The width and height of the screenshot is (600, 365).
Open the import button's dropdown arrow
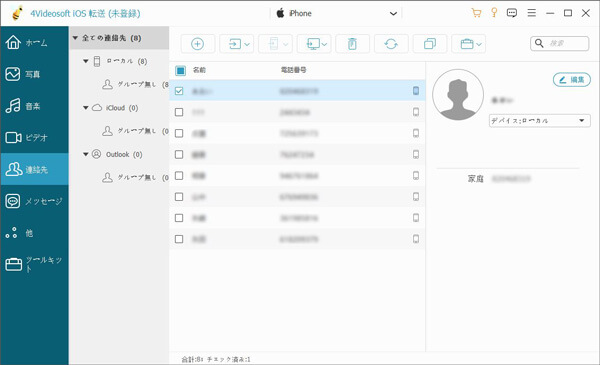247,44
